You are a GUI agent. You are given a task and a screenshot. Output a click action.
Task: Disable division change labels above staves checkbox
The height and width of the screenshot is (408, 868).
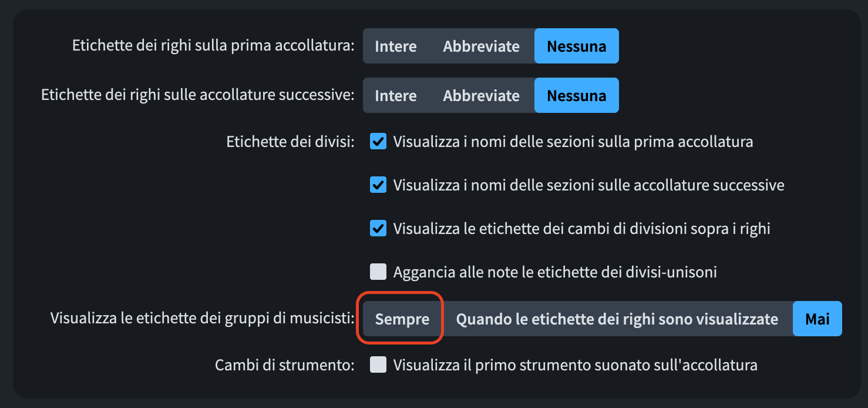click(378, 229)
